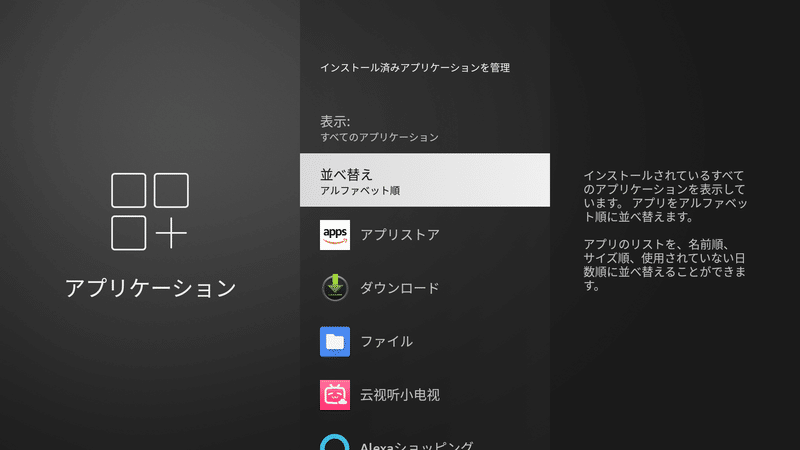Select the ファイル entry

(x=424, y=341)
